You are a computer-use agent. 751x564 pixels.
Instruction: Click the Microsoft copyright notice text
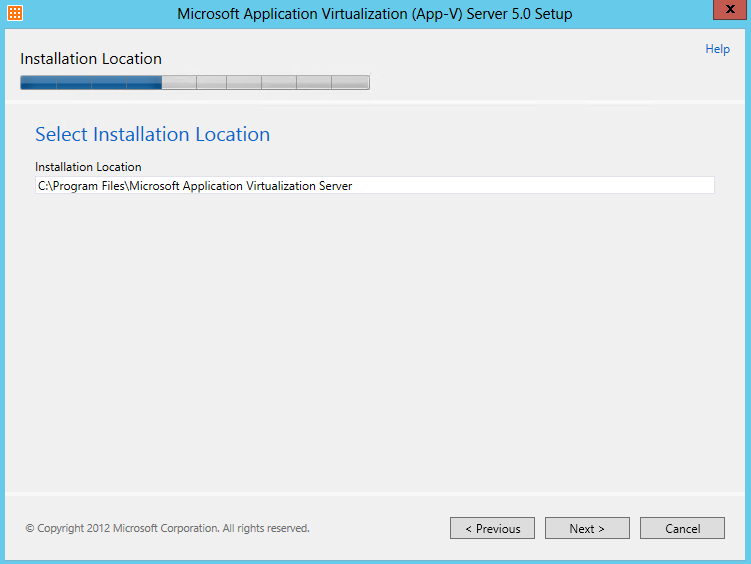167,528
